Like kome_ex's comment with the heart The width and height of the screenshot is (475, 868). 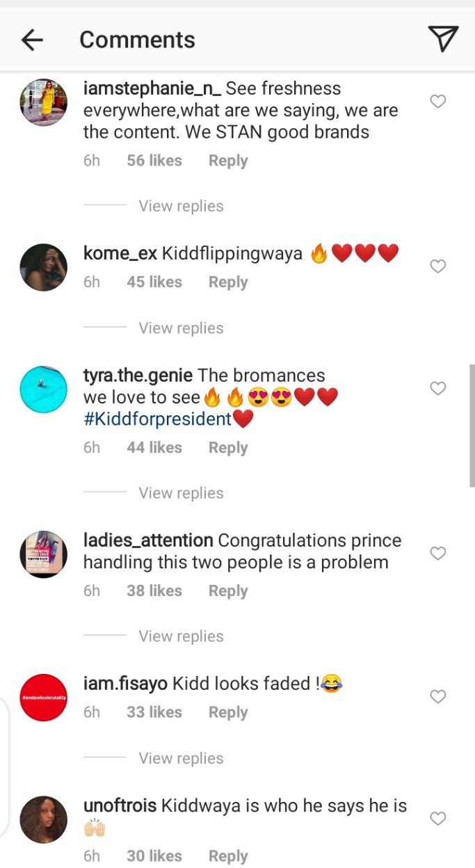coord(437,266)
